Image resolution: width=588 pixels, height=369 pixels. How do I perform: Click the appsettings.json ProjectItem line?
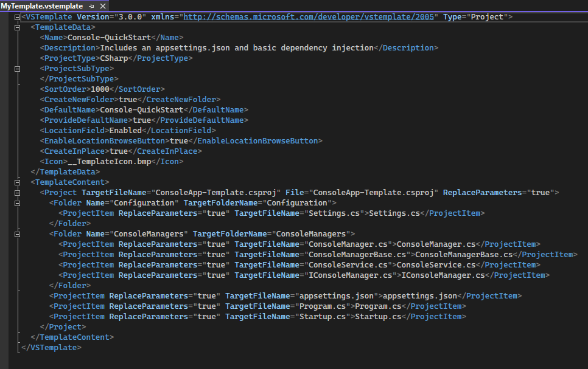click(x=285, y=296)
